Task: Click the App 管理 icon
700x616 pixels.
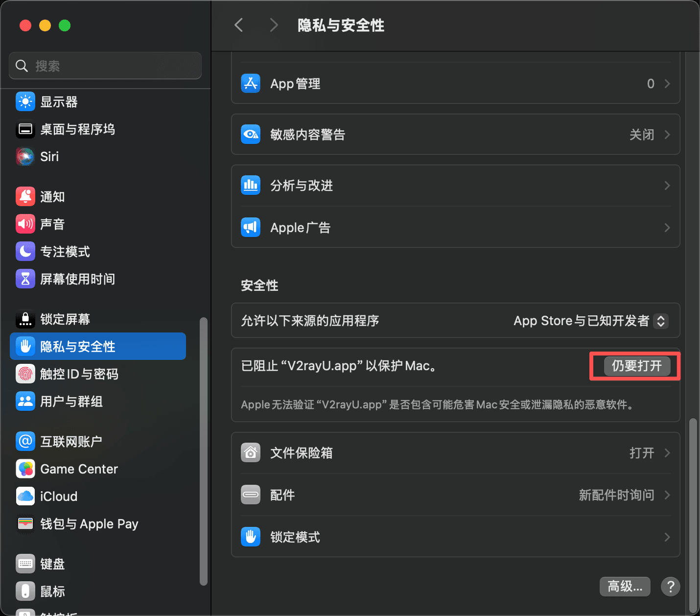Action: click(x=251, y=84)
